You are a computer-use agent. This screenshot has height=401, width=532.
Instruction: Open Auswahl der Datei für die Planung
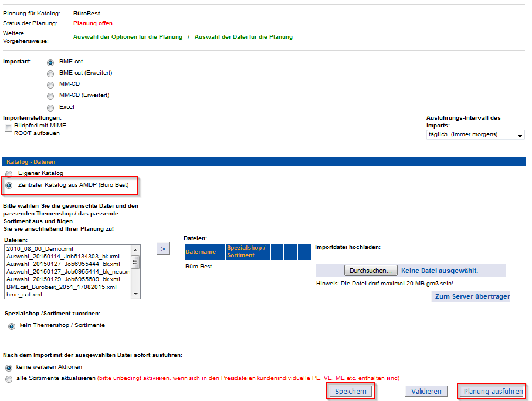point(243,36)
